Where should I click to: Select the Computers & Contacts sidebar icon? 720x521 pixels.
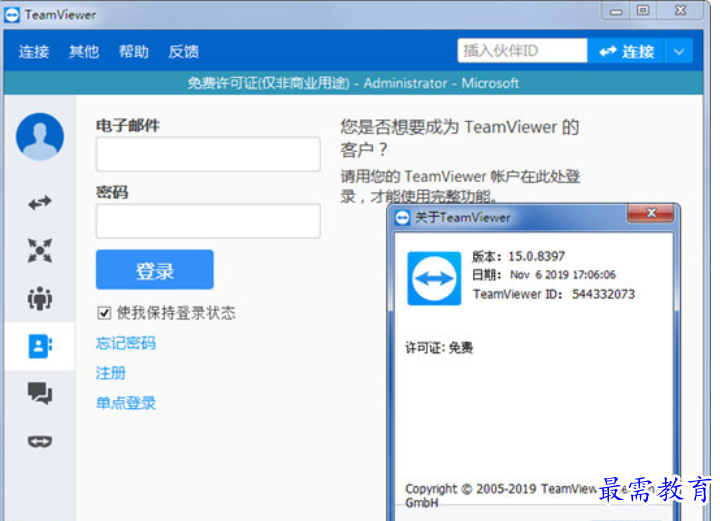click(x=40, y=346)
